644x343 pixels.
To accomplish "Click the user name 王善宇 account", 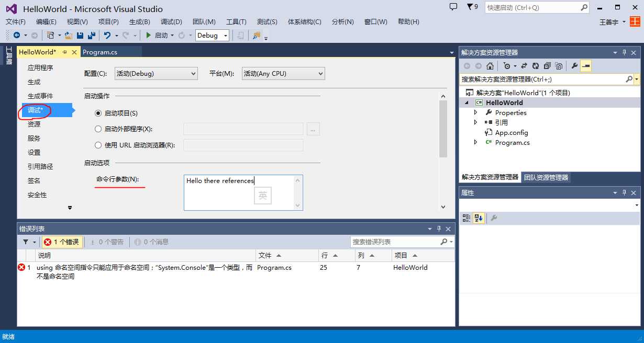I will (x=609, y=22).
